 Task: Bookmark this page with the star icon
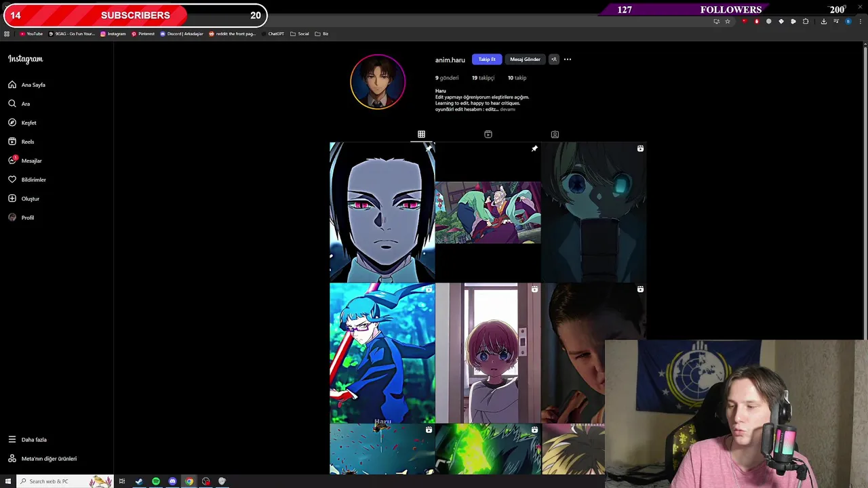click(x=728, y=21)
